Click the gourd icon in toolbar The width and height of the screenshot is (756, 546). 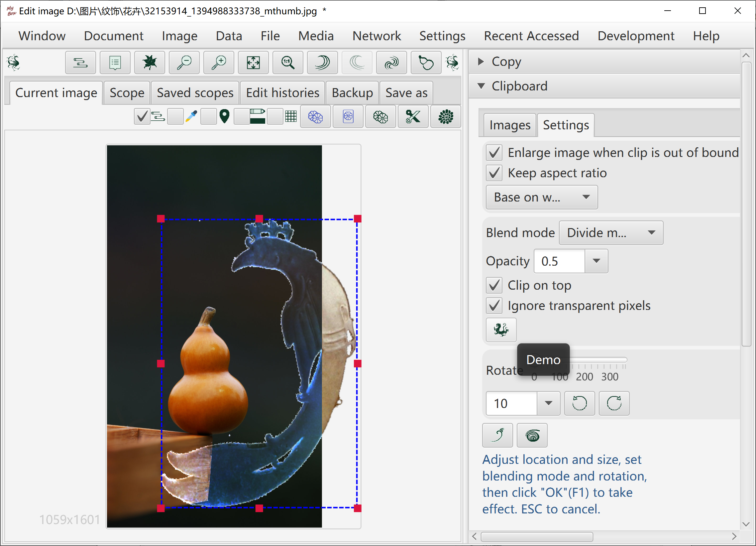pos(426,63)
